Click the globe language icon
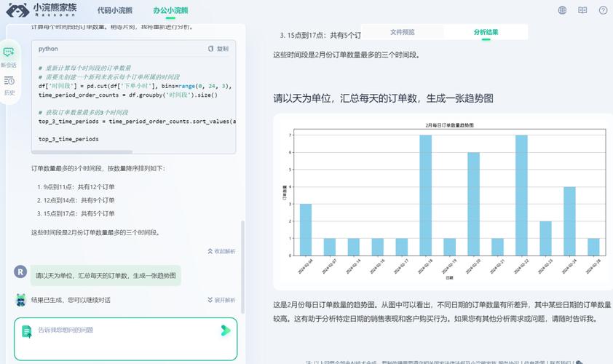The height and width of the screenshot is (364, 613). pyautogui.click(x=562, y=10)
